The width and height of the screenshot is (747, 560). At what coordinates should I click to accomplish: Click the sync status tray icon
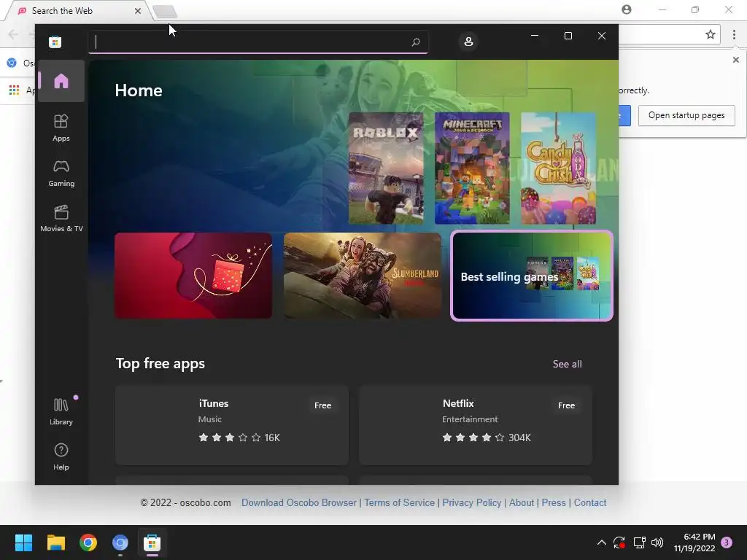(x=619, y=542)
